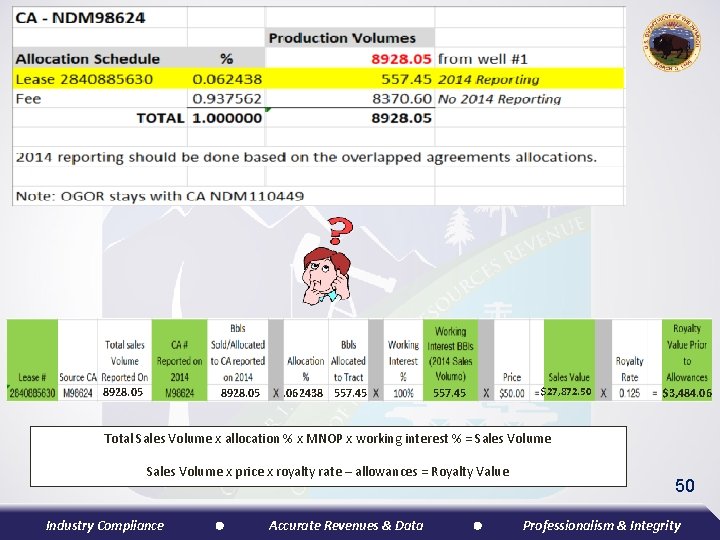
Task: Click the 100% working interest value
Action: coord(403,393)
